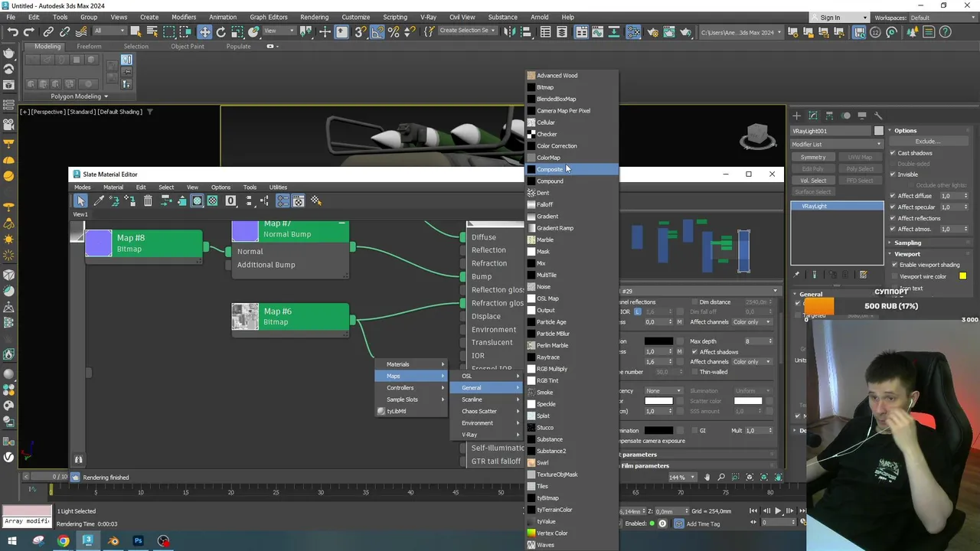This screenshot has height=551, width=980.
Task: Click the VRayLight001 object name field
Action: click(831, 131)
